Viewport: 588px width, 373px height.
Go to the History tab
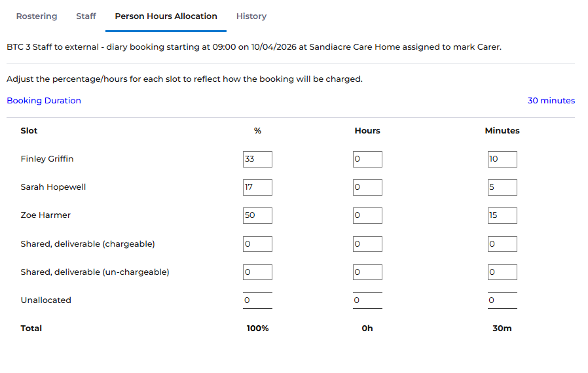[x=251, y=16]
